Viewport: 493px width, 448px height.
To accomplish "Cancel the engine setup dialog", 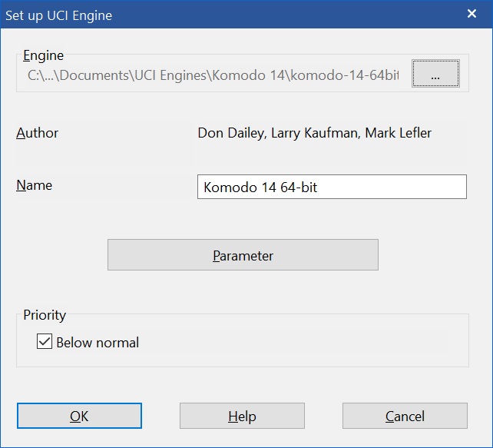I will click(x=405, y=416).
